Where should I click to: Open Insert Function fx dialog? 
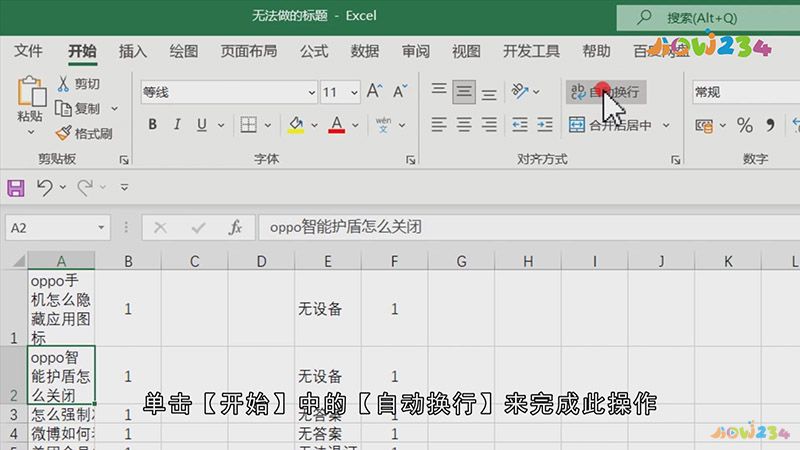(x=235, y=228)
